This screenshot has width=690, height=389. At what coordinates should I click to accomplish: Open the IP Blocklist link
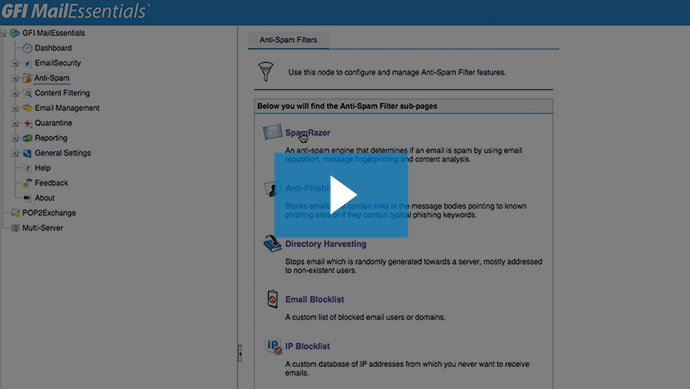click(308, 346)
